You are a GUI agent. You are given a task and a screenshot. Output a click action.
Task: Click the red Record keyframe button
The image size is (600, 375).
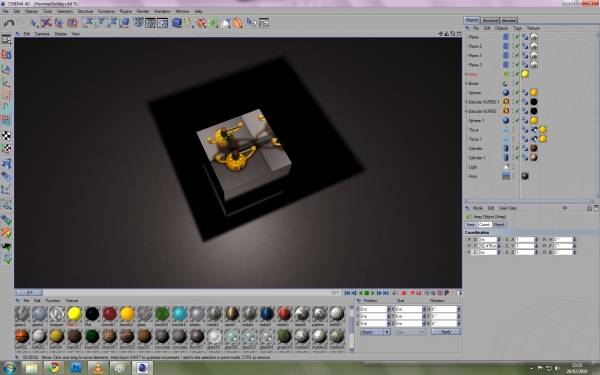(x=403, y=293)
